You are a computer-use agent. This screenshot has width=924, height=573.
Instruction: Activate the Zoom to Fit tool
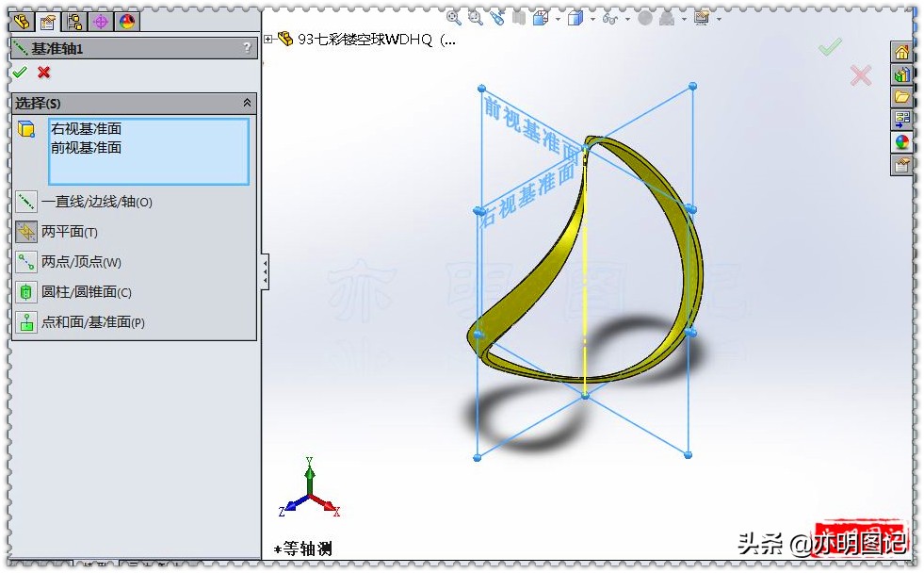pos(452,17)
